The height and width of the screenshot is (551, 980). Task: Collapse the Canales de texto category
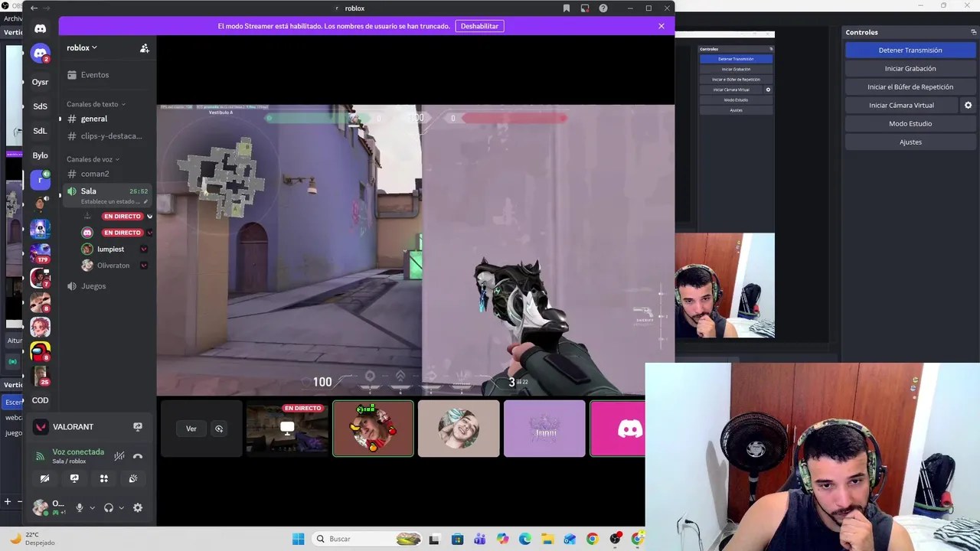tap(96, 104)
